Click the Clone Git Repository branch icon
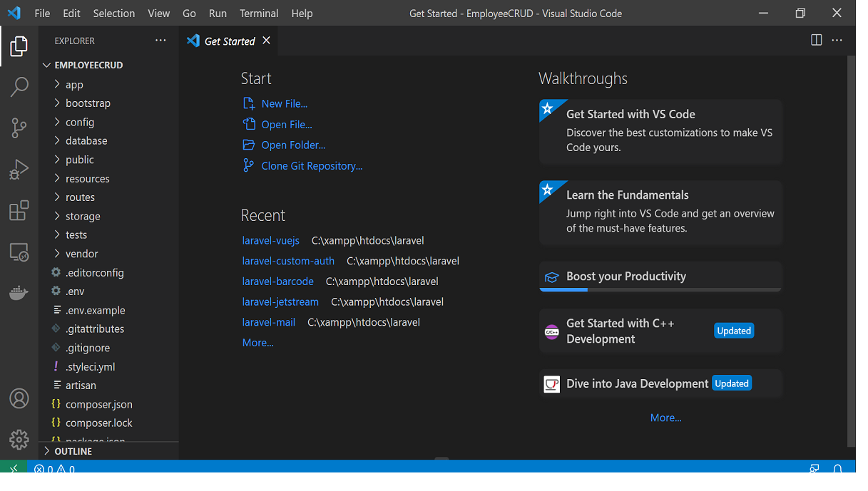The height and width of the screenshot is (491, 868). (248, 165)
